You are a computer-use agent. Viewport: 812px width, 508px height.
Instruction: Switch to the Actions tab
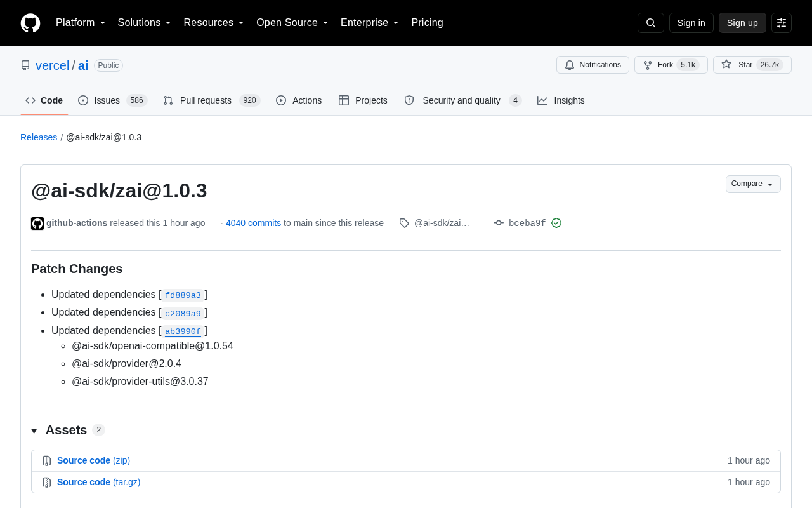[x=299, y=100]
